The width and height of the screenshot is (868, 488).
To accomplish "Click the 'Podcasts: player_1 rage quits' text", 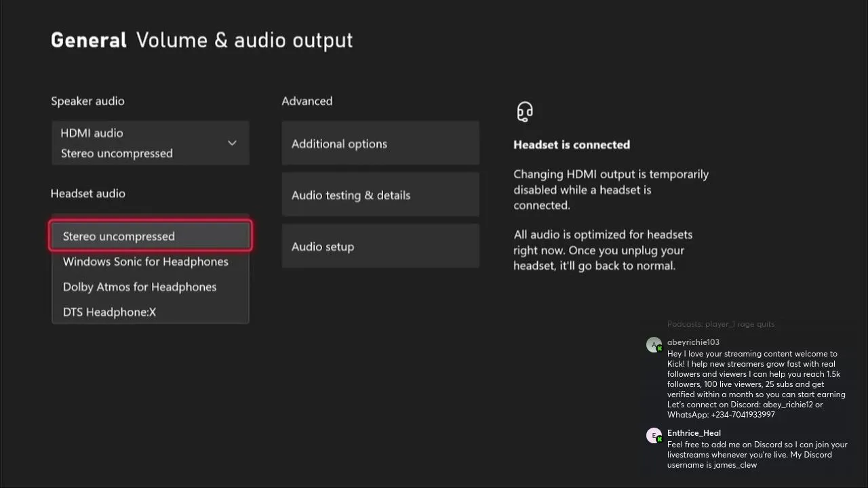I will pyautogui.click(x=721, y=324).
